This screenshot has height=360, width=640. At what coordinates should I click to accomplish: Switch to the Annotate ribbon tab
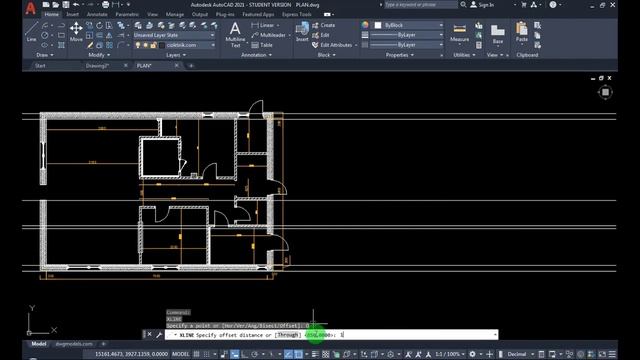97,14
